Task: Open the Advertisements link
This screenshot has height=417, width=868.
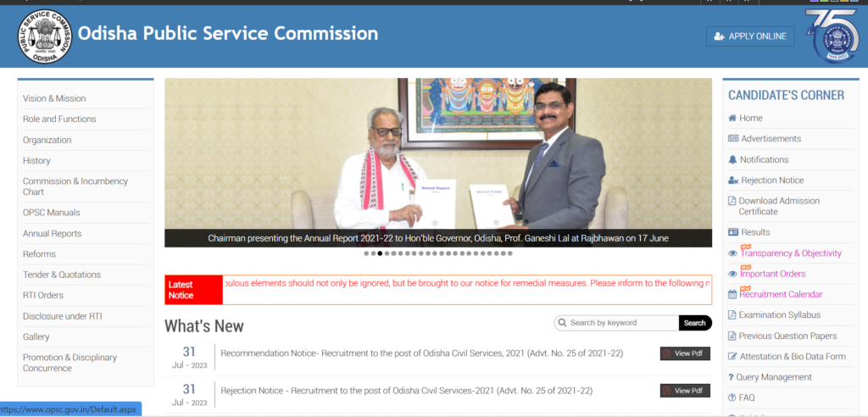Action: pos(771,138)
